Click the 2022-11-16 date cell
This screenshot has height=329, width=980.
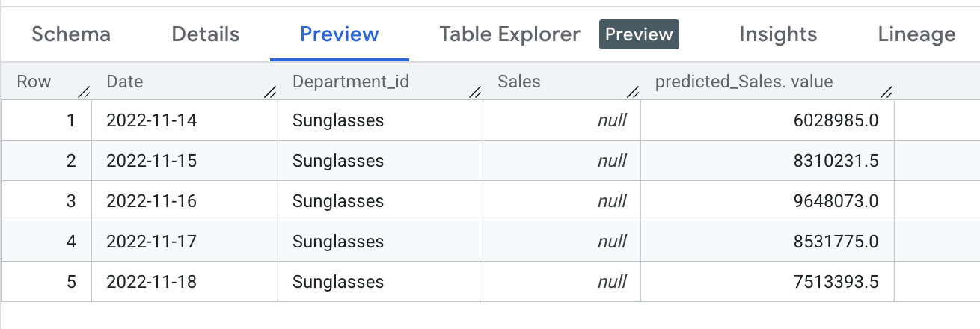[x=152, y=201]
